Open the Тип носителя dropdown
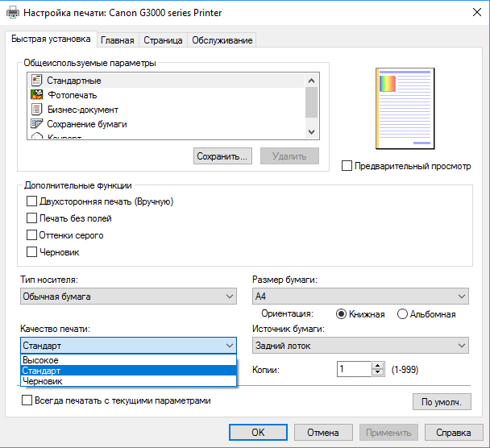This screenshot has width=490, height=448. [x=128, y=297]
